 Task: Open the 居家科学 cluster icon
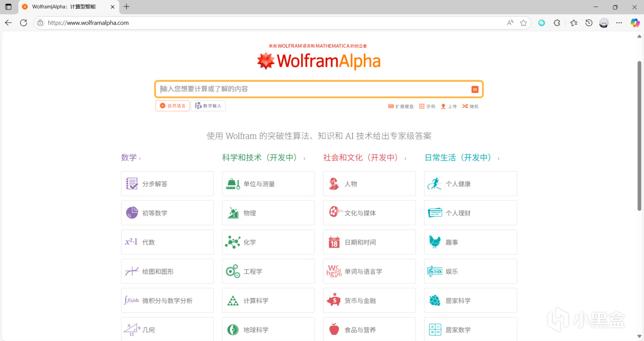tap(435, 300)
